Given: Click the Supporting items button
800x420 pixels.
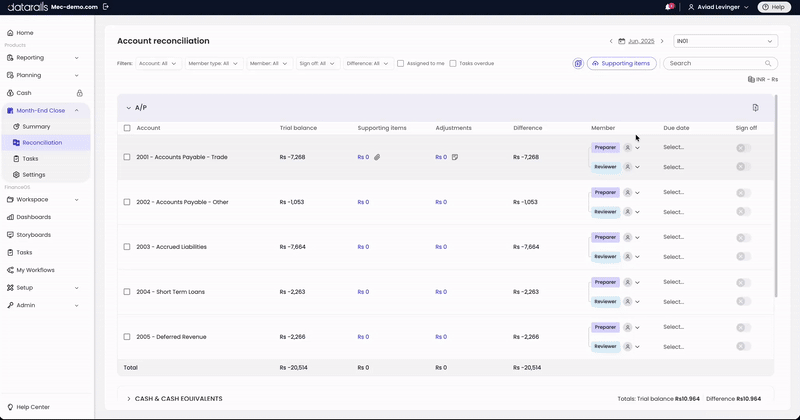Looking at the screenshot, I should (x=621, y=63).
